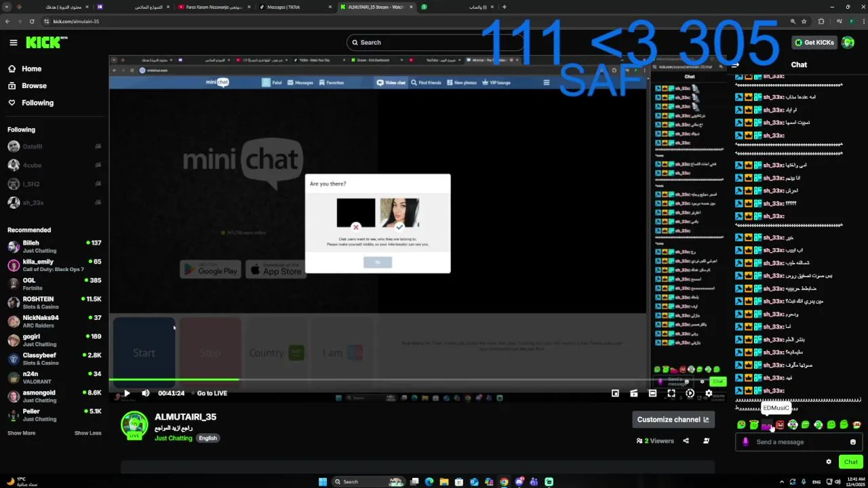868x488 pixels.
Task: Click the Send a message field
Action: tap(798, 442)
